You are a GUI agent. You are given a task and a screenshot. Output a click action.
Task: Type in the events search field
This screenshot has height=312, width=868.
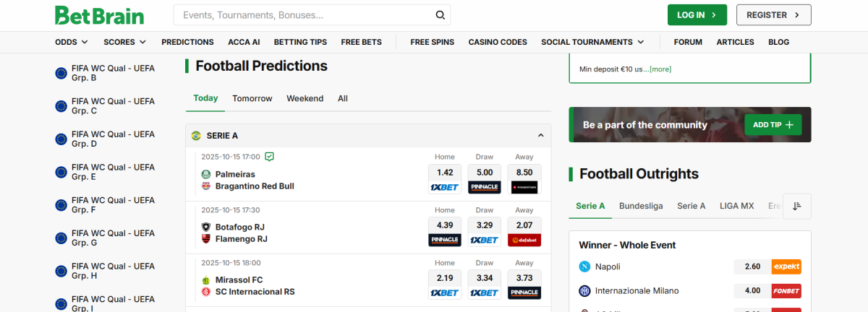coord(304,15)
